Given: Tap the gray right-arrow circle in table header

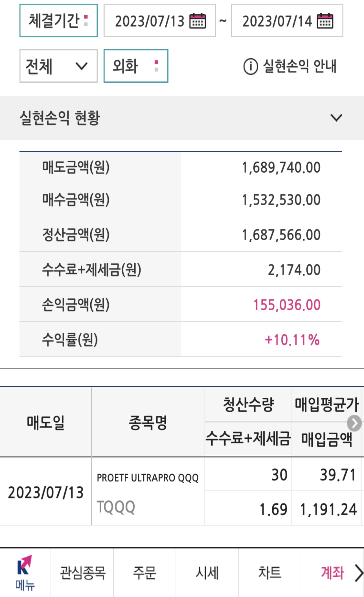Looking at the screenshot, I should [x=354, y=423].
